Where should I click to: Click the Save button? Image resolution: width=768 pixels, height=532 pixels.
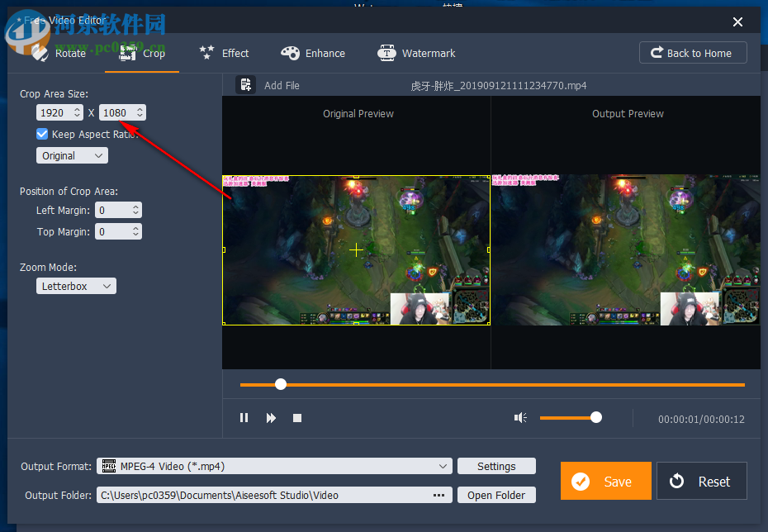coord(605,480)
